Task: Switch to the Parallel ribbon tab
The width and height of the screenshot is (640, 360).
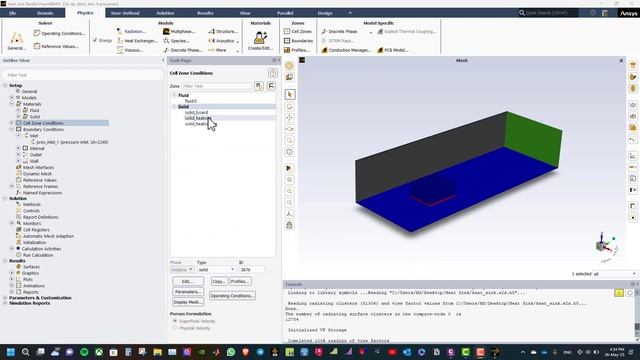Action: pos(285,13)
